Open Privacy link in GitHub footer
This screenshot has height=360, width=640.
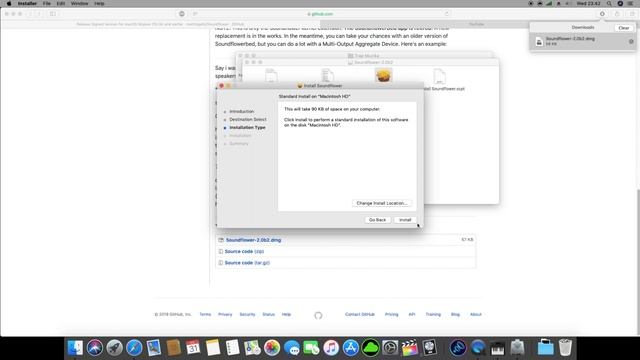point(225,314)
